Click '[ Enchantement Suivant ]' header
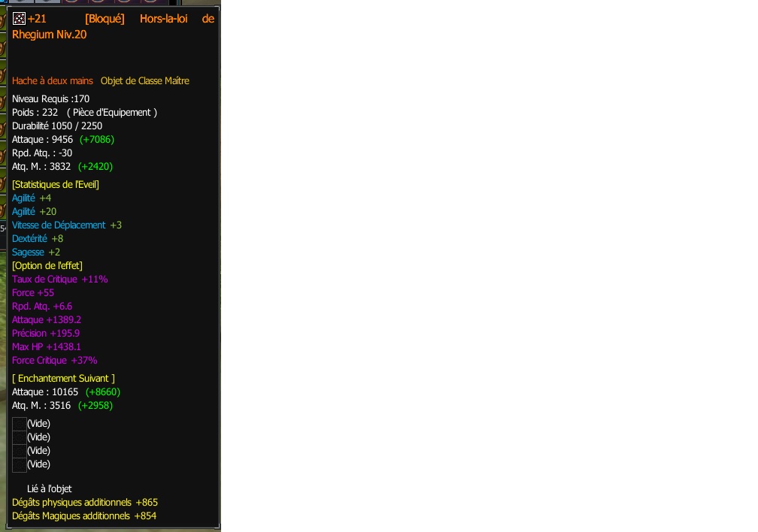This screenshot has height=532, width=758. [x=63, y=379]
